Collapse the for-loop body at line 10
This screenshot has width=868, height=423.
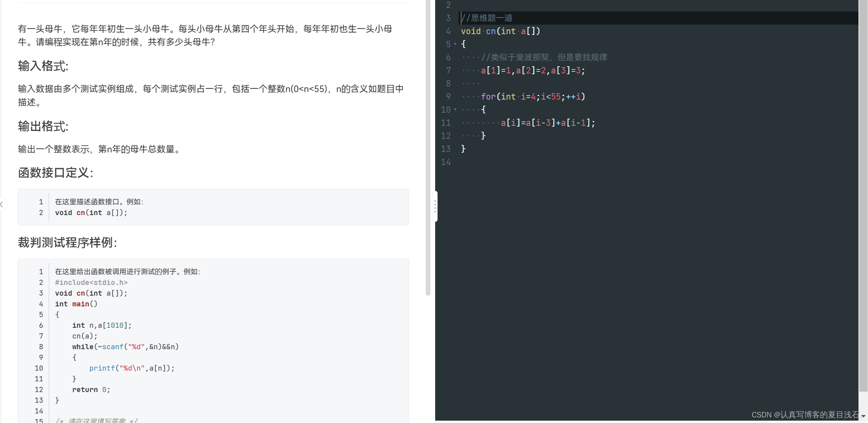[x=455, y=110]
